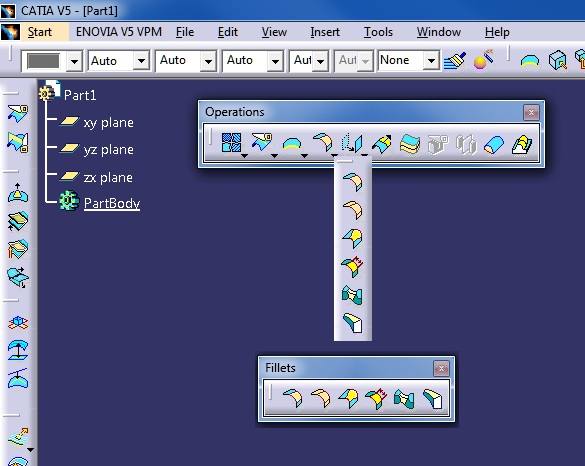The height and width of the screenshot is (466, 585).
Task: Open the Window menu
Action: pyautogui.click(x=439, y=32)
